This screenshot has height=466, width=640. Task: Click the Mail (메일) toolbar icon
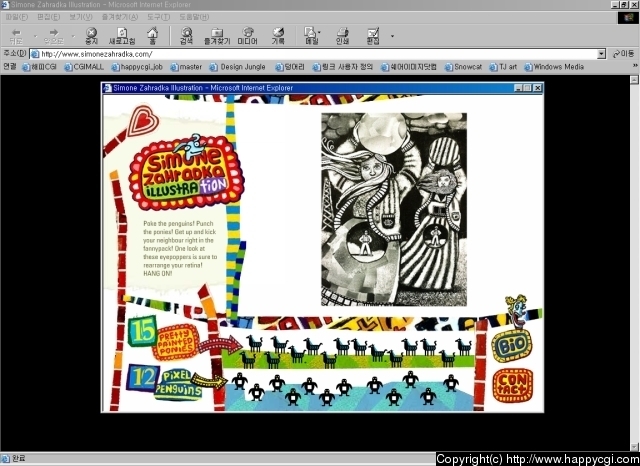[x=310, y=36]
